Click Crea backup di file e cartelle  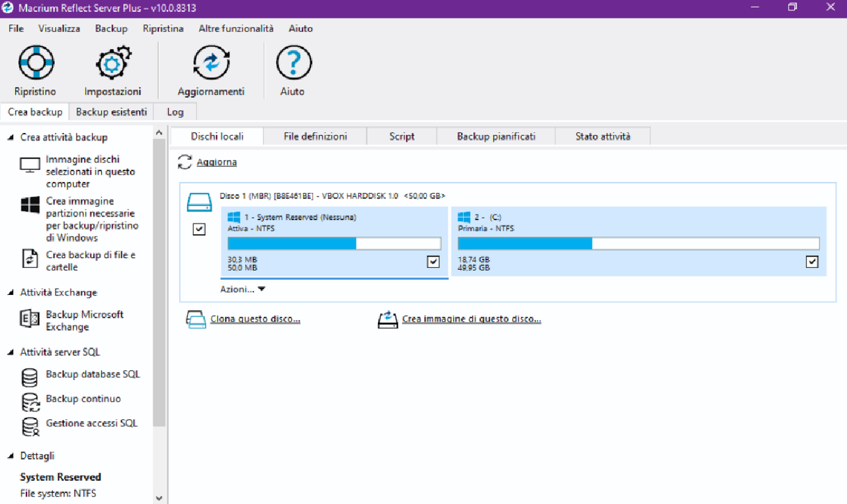coord(91,261)
